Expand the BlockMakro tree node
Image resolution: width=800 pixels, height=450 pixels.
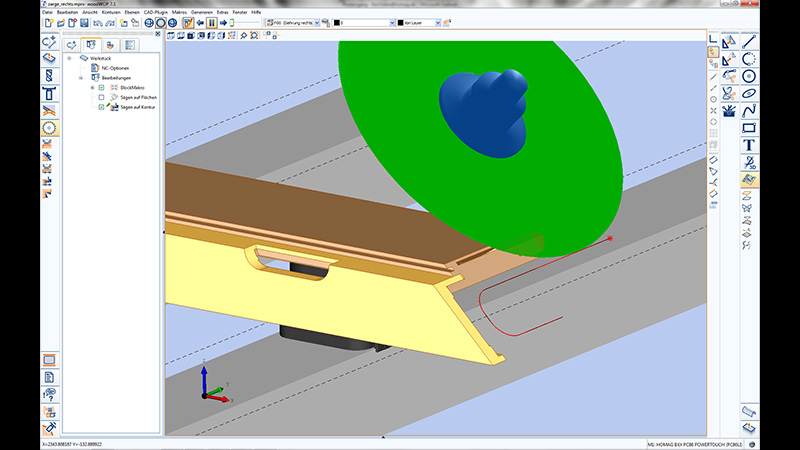[x=92, y=88]
